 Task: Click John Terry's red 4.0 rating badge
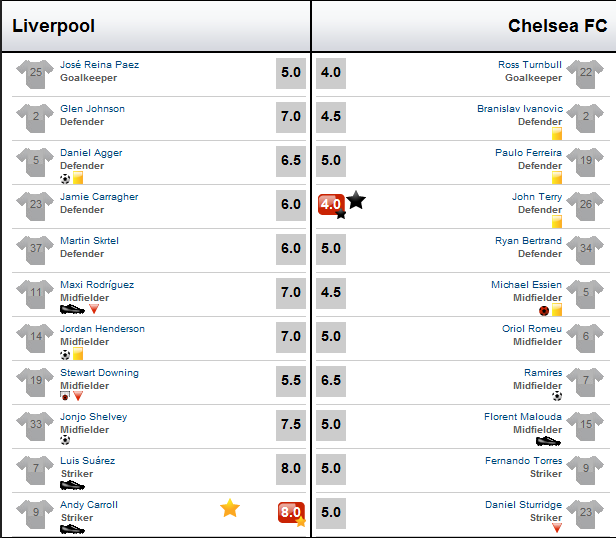click(331, 204)
